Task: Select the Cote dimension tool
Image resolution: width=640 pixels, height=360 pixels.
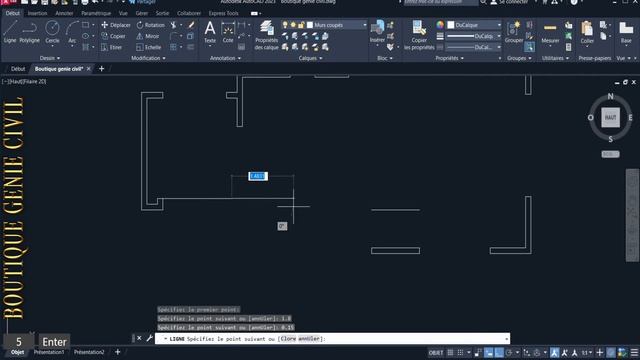Action: pos(228,32)
